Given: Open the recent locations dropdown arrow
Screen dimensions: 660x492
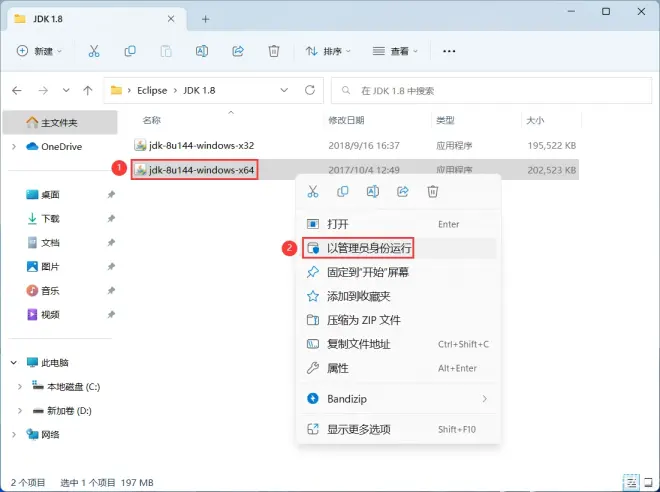Looking at the screenshot, I should tap(66, 90).
